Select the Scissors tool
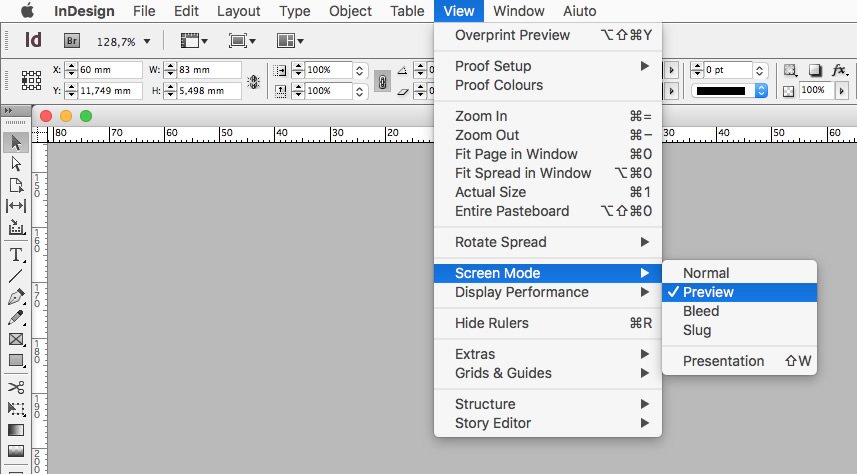 pyautogui.click(x=16, y=387)
